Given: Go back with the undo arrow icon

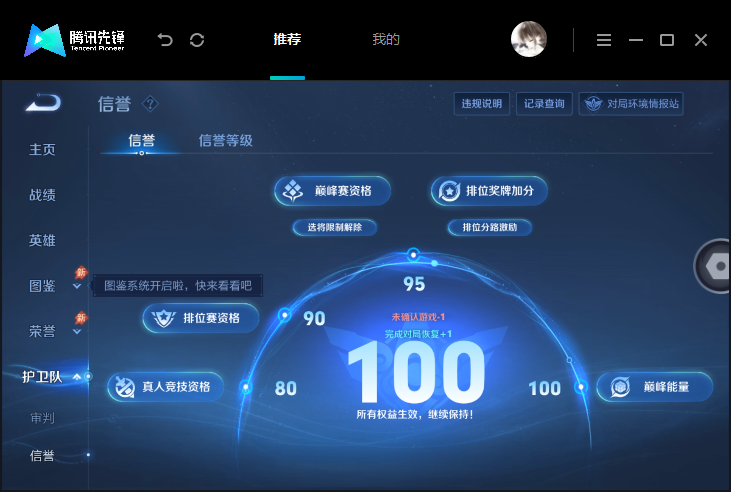Looking at the screenshot, I should point(165,40).
